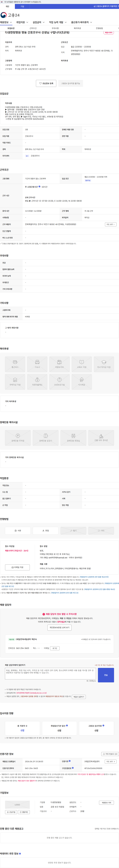
Task: Click the 개인정보보호법 상세 보기 button
Action: click(x=59, y=627)
